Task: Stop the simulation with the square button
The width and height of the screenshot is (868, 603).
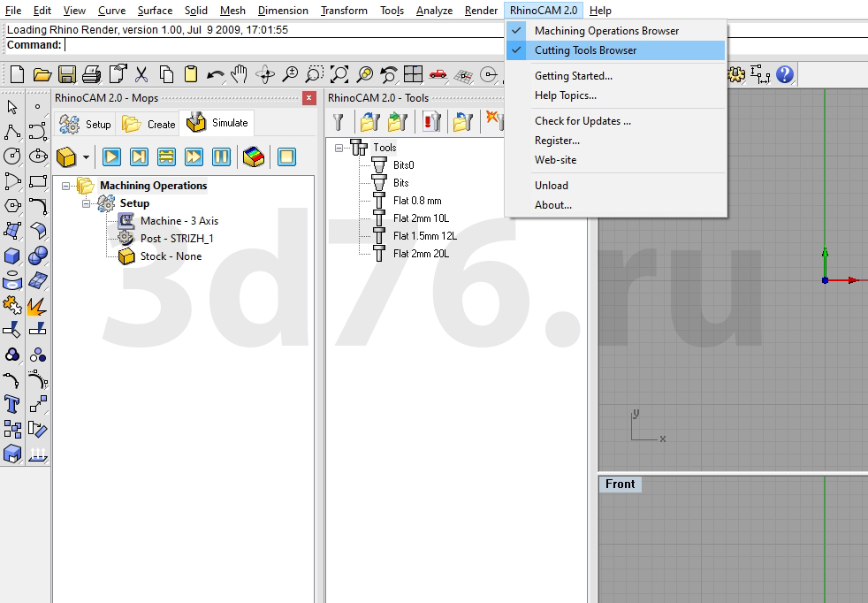Action: pos(286,156)
